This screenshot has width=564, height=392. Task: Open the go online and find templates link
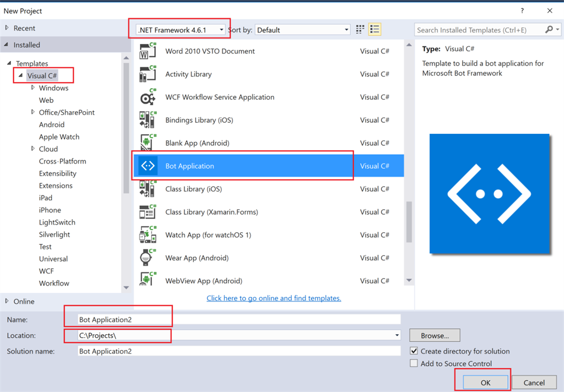[x=274, y=298]
